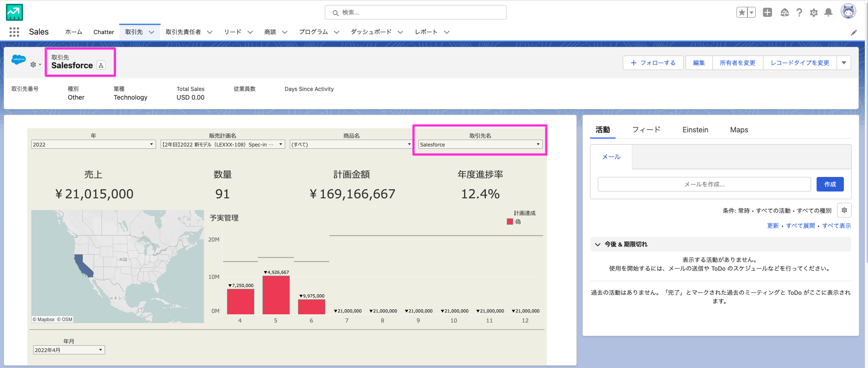
Task: Collapse the 今後 & 期限切れ section
Action: pos(598,244)
